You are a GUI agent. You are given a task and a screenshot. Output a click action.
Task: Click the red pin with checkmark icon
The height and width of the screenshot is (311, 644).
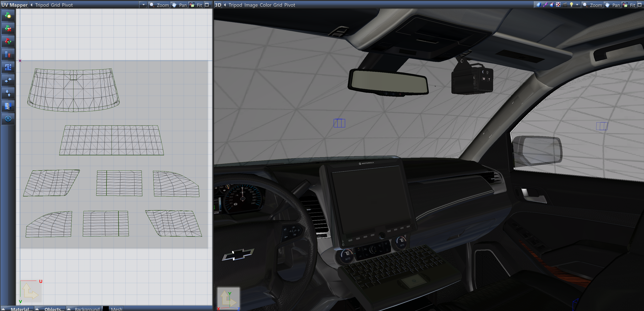click(8, 42)
